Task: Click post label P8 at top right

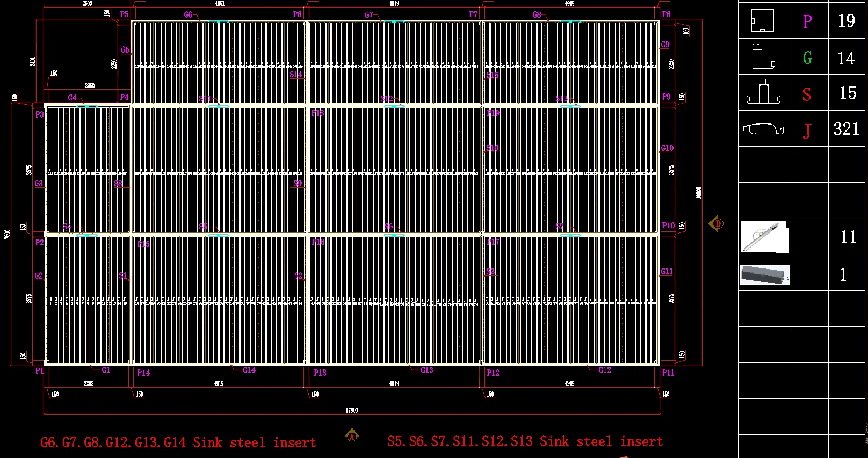Action: [x=666, y=14]
